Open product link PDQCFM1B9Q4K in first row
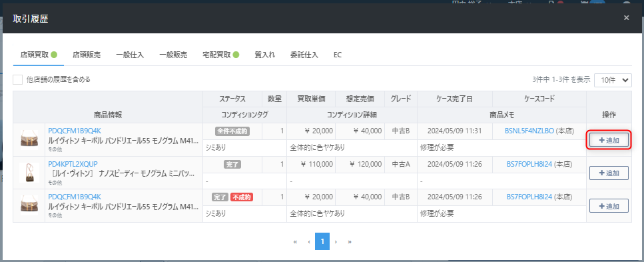The image size is (644, 262). click(75, 131)
